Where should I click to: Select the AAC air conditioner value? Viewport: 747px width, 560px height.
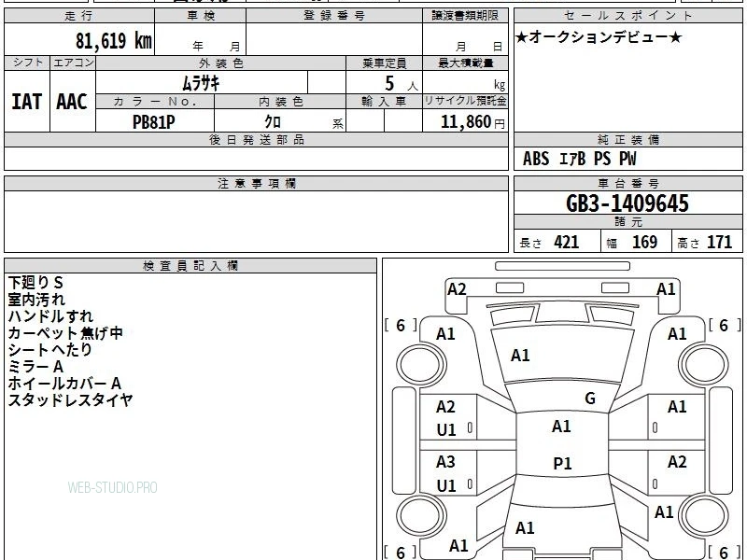click(x=72, y=102)
